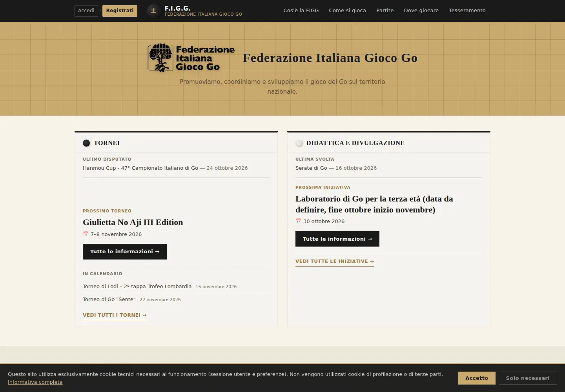This screenshot has height=392, width=565.
Task: Select Torneo di Lodi – 2ª tappa Trofeo Lombardia
Action: (x=137, y=287)
